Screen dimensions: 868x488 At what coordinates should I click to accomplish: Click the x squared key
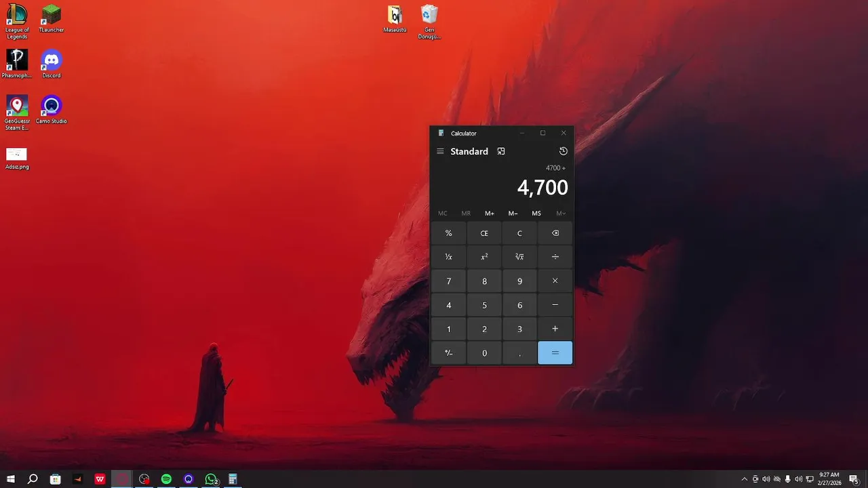coord(484,257)
